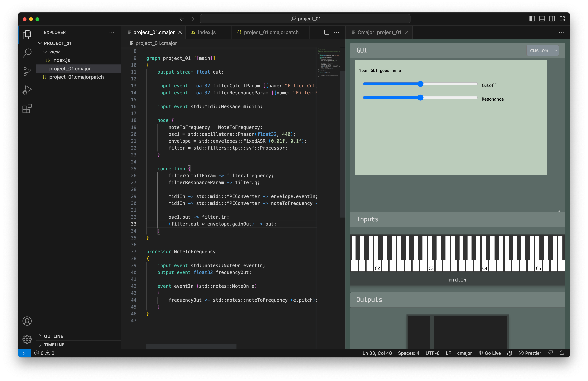The height and width of the screenshot is (381, 588).
Task: Open the custom GUI dropdown
Action: click(542, 50)
